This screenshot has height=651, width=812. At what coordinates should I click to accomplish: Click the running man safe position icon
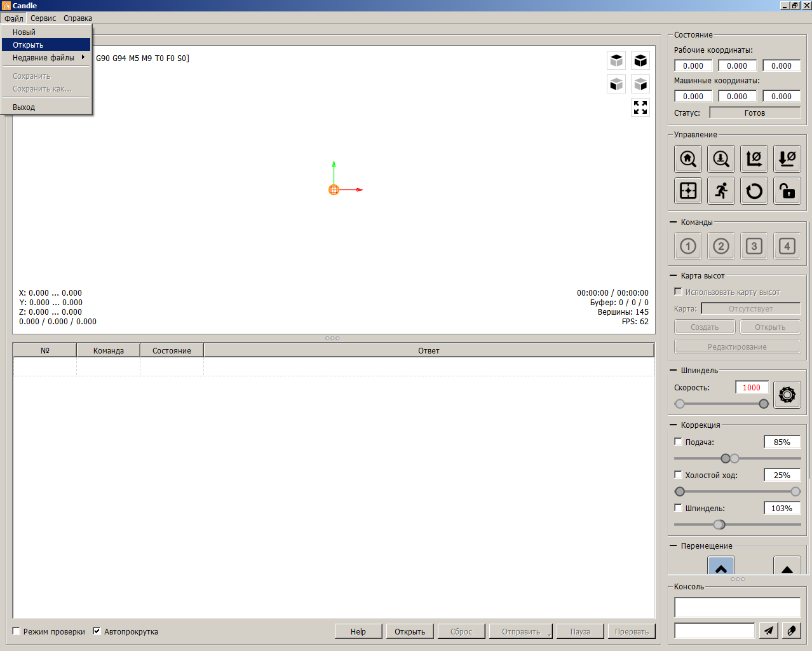click(721, 191)
